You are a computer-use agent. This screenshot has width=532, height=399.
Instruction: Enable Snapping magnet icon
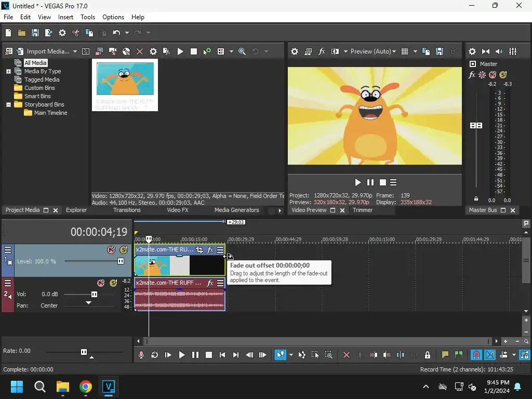coord(476,355)
